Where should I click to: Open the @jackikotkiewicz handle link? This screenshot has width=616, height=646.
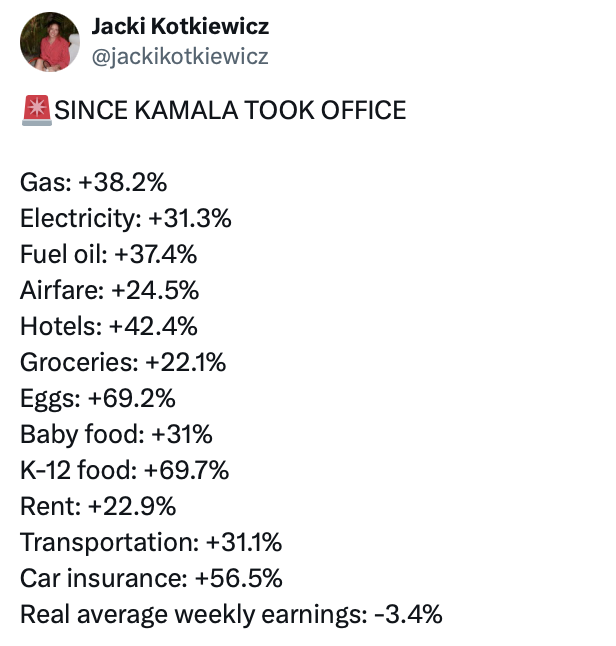180,56
